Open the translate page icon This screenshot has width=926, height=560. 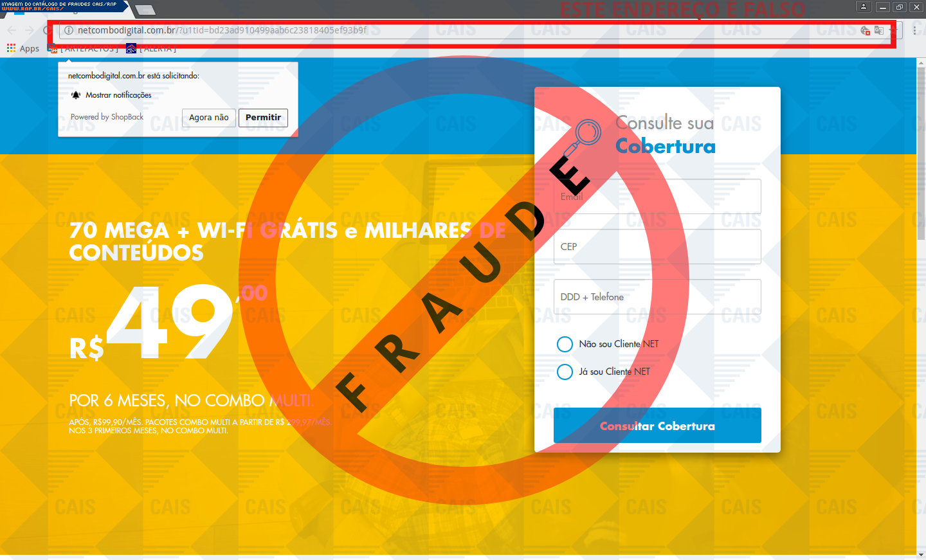coord(879,30)
